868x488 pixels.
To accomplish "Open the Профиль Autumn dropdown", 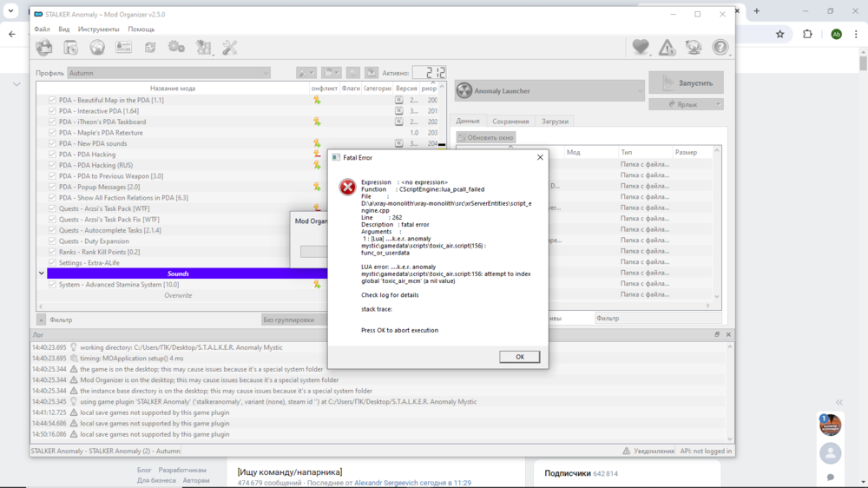I will pyautogui.click(x=169, y=73).
